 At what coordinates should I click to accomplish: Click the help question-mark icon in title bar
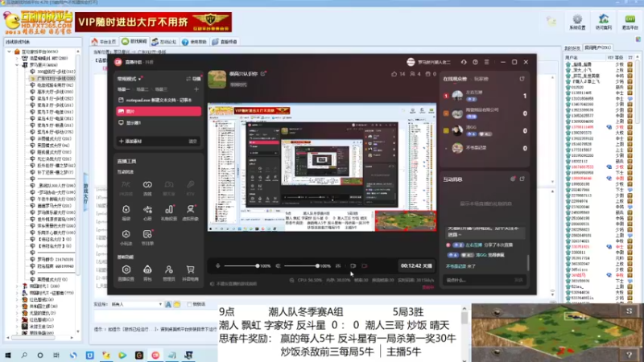475,62
